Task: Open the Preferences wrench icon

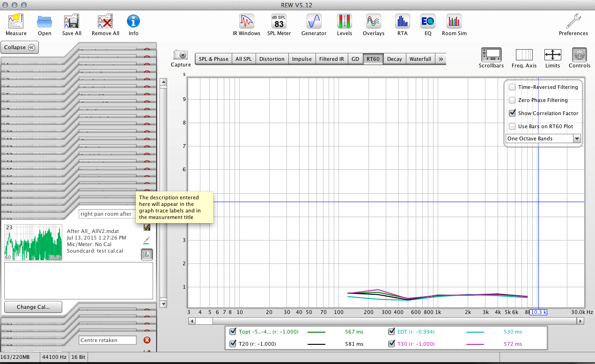Action: 573,22
